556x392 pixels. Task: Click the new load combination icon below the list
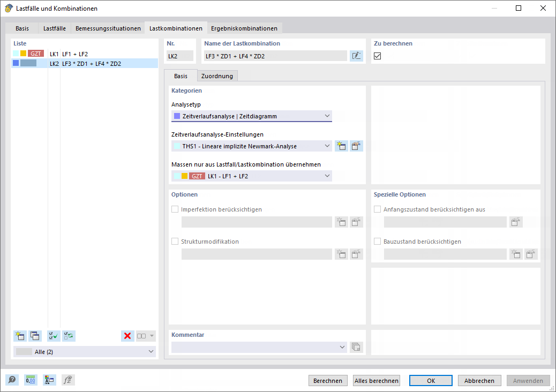pos(20,336)
